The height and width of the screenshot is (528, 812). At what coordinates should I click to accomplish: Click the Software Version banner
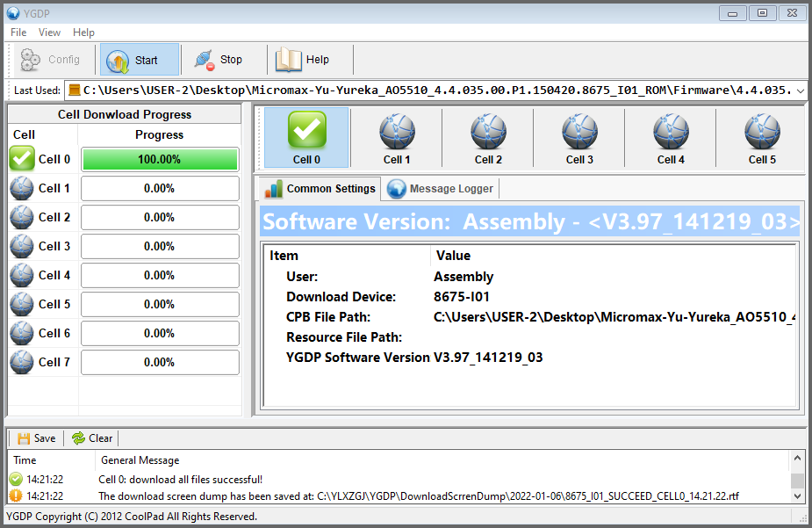(529, 221)
